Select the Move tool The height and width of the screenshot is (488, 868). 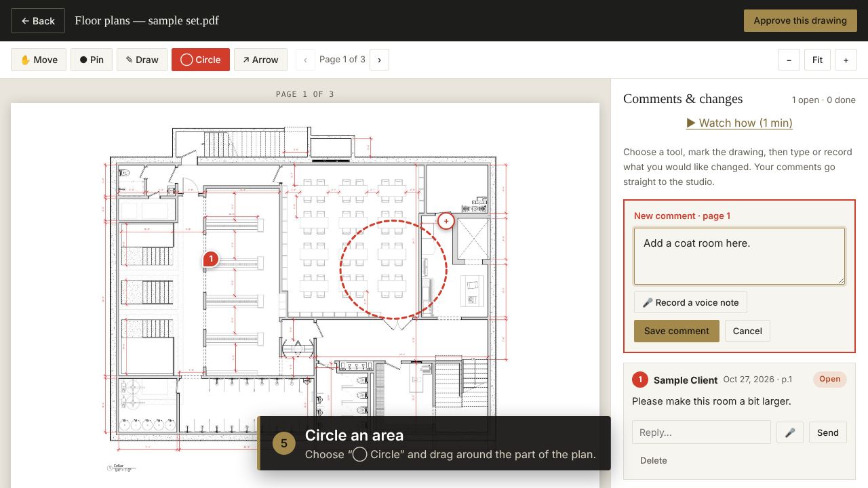[39, 60]
